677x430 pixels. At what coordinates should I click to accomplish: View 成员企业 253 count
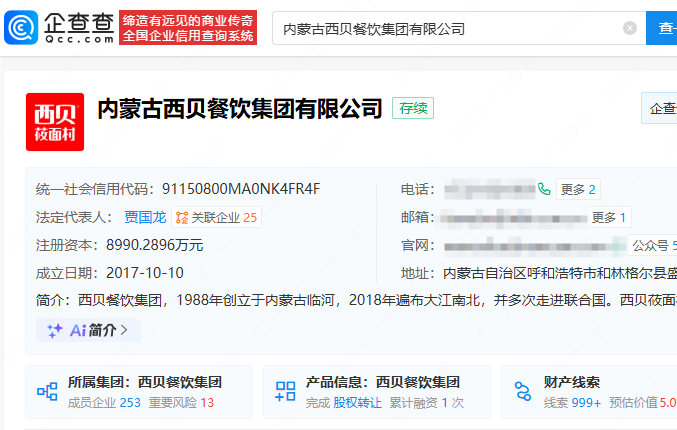point(104,403)
